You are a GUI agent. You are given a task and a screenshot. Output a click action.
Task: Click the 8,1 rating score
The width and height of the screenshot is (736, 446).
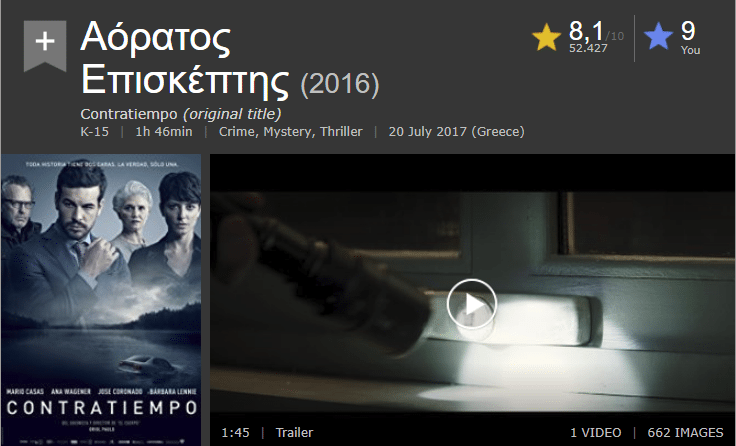coord(586,31)
